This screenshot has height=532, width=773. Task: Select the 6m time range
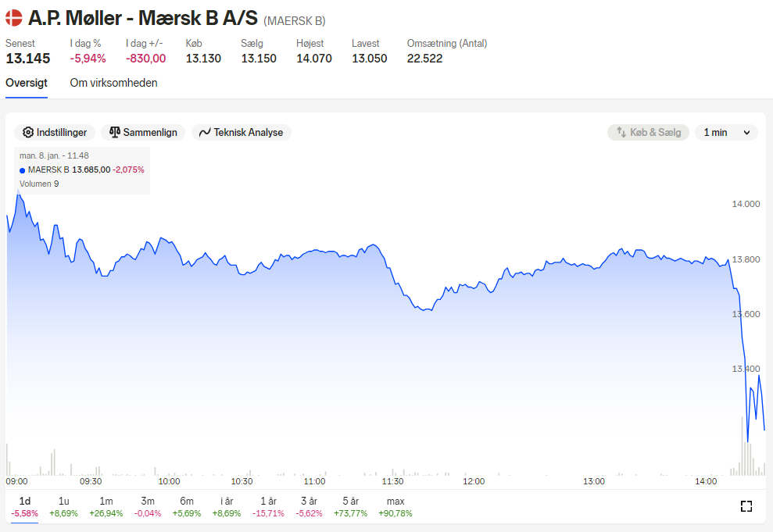tap(187, 507)
